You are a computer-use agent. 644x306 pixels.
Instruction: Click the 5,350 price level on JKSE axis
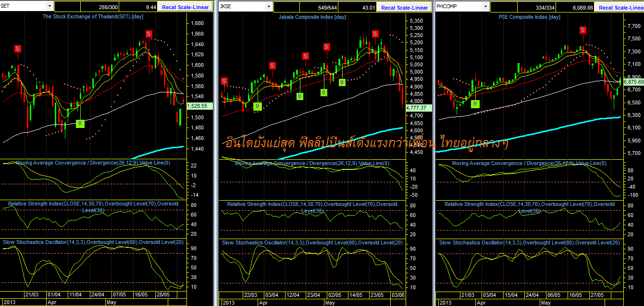[x=417, y=21]
